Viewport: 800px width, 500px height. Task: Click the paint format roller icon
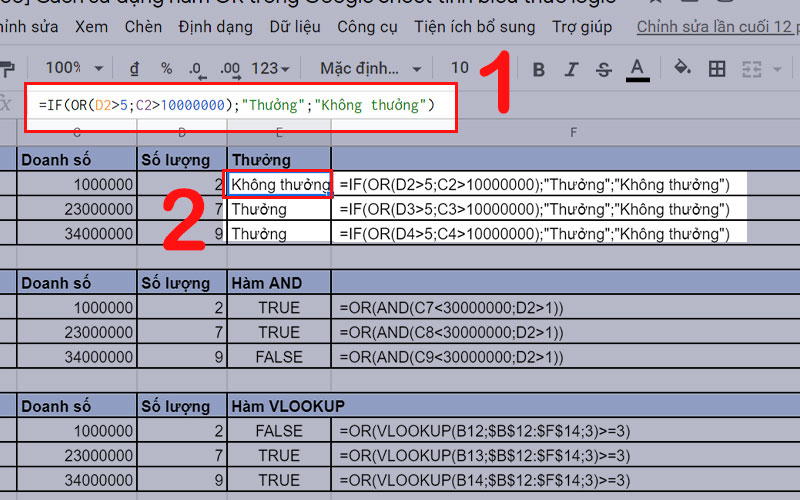(7, 68)
